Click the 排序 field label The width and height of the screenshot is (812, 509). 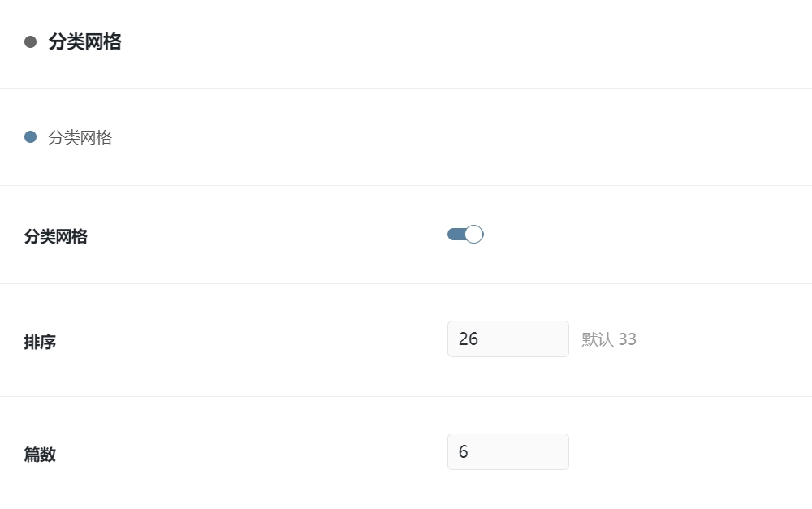[x=40, y=342]
